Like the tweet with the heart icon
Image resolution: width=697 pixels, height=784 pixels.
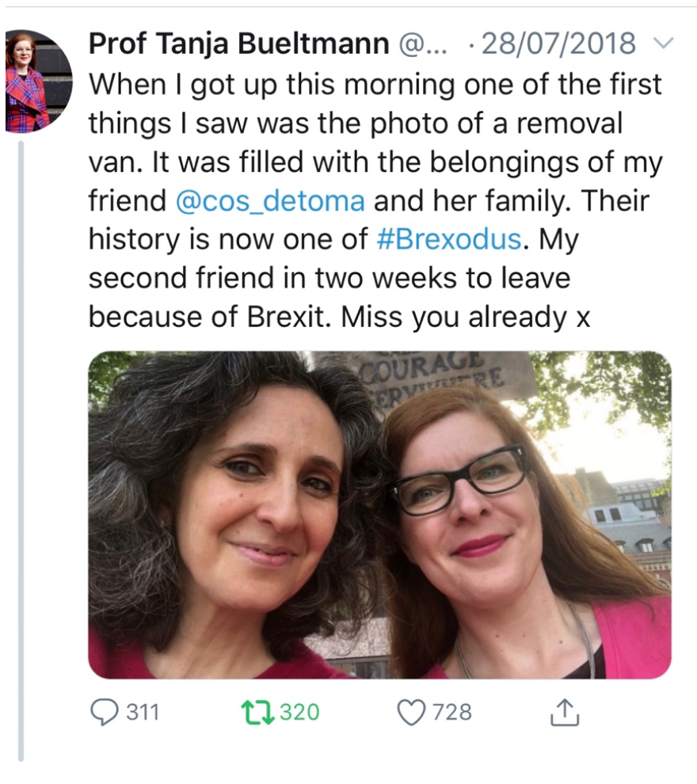(410, 712)
